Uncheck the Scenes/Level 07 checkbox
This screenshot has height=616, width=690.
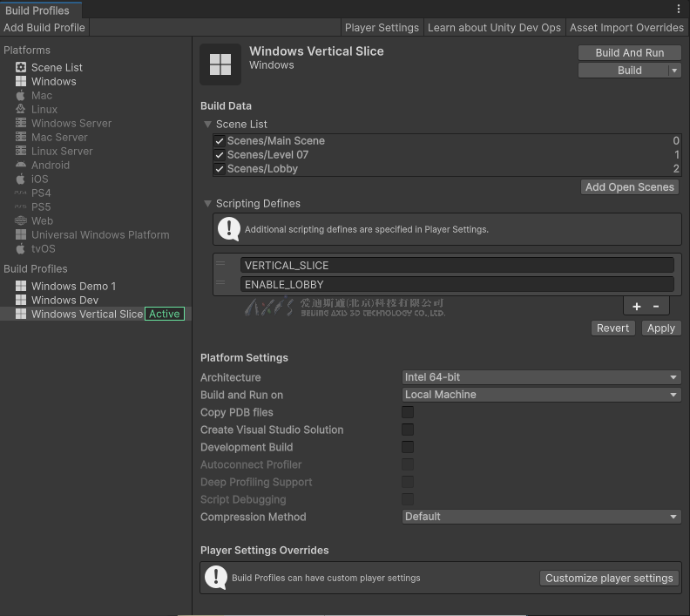220,155
